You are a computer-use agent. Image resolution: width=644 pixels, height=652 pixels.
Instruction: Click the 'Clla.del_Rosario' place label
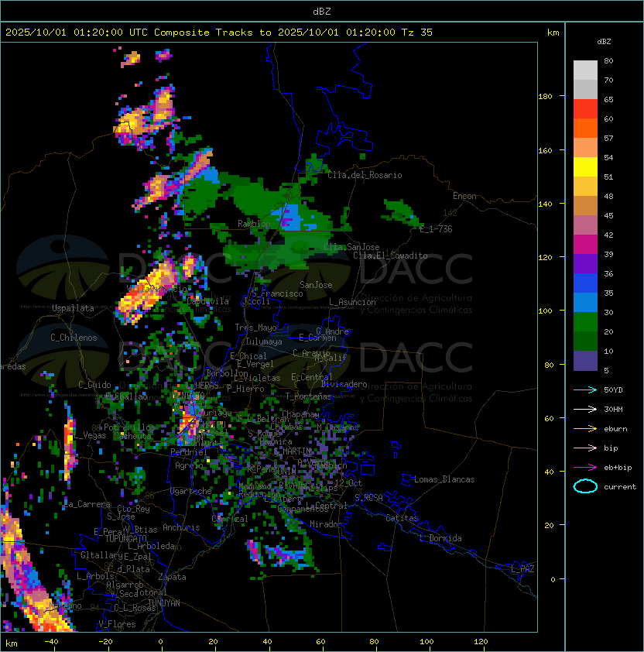point(365,175)
